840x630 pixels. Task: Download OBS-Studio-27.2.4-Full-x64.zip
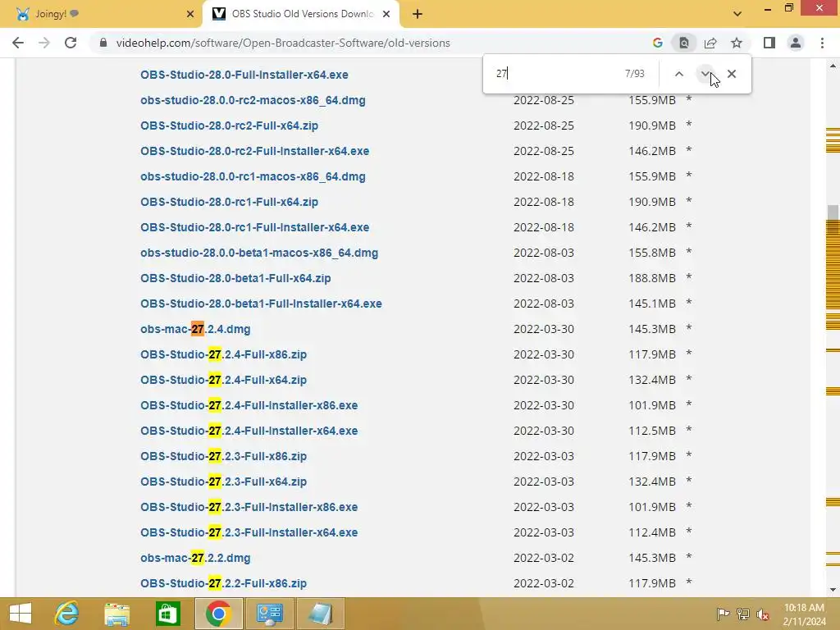[x=223, y=380]
